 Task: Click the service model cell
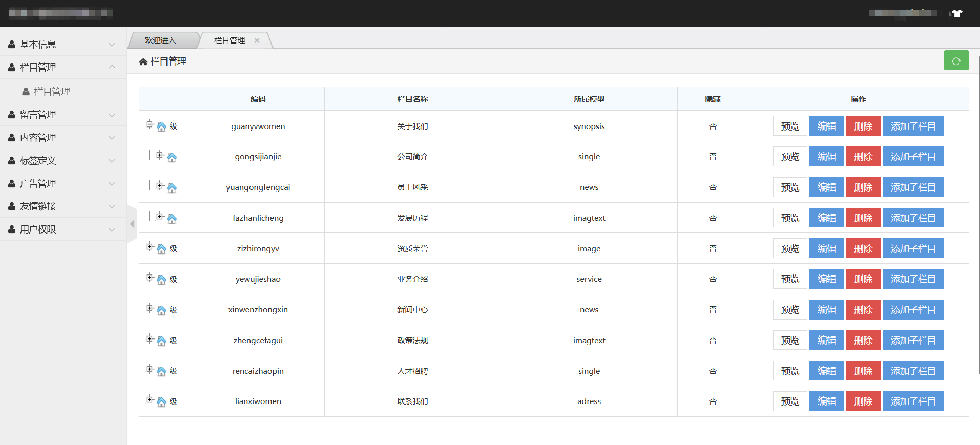(589, 279)
